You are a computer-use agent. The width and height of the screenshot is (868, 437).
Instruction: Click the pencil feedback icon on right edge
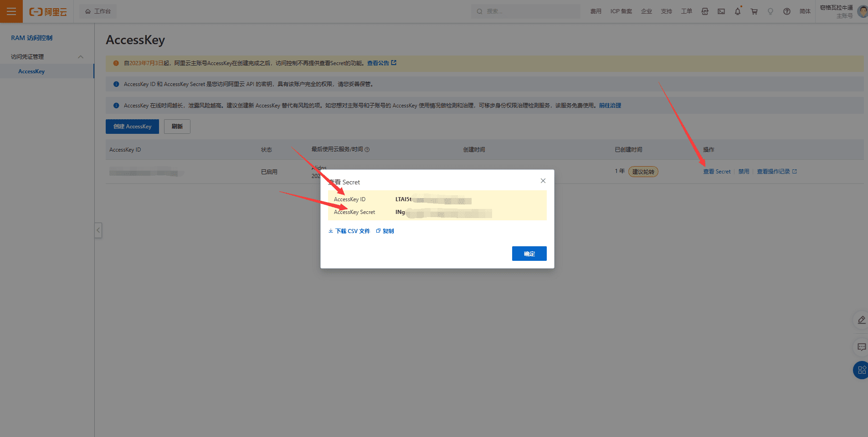point(861,320)
